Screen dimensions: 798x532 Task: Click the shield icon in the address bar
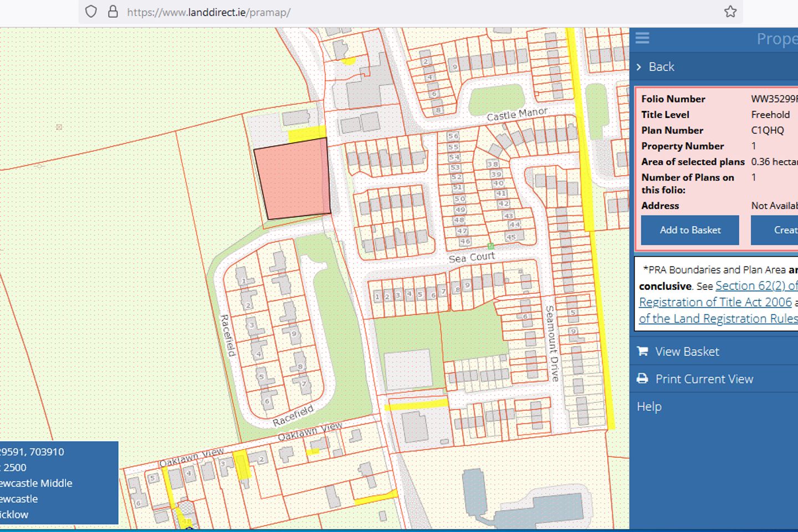pyautogui.click(x=90, y=11)
